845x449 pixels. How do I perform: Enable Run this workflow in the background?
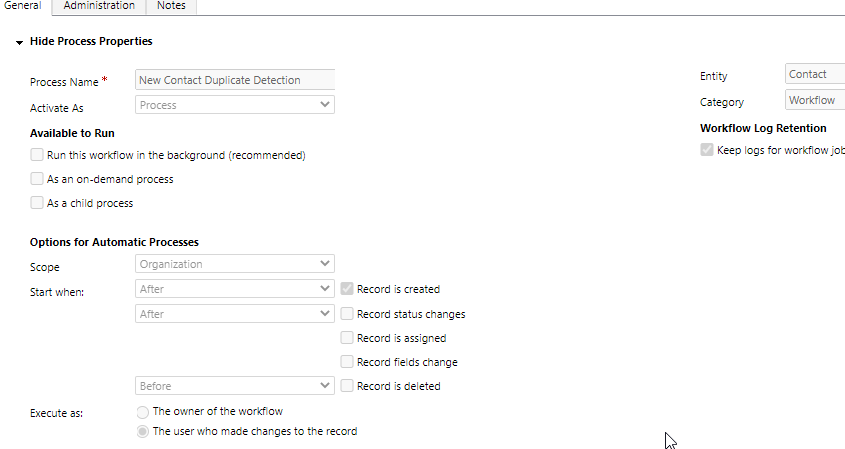tap(37, 155)
